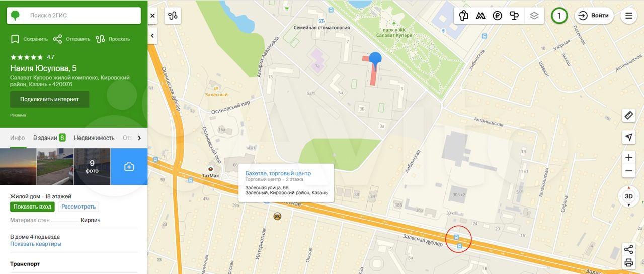
Task: Toggle the 3D map view button
Action: coord(628,196)
